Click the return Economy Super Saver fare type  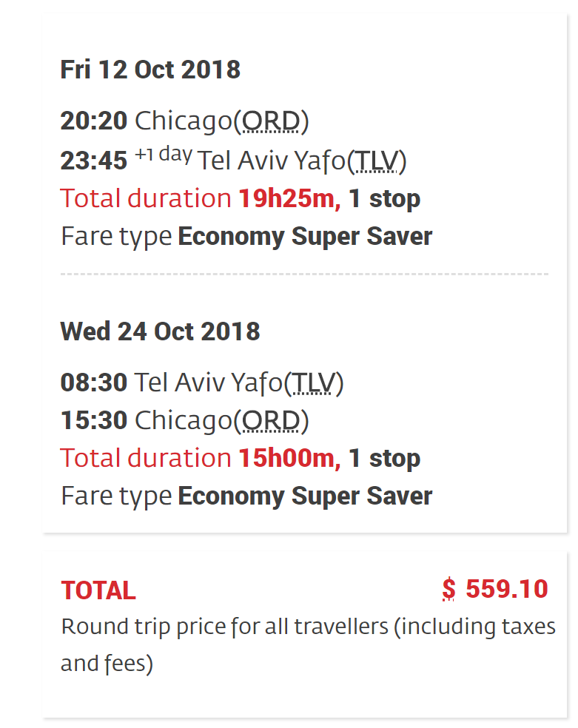(x=305, y=496)
